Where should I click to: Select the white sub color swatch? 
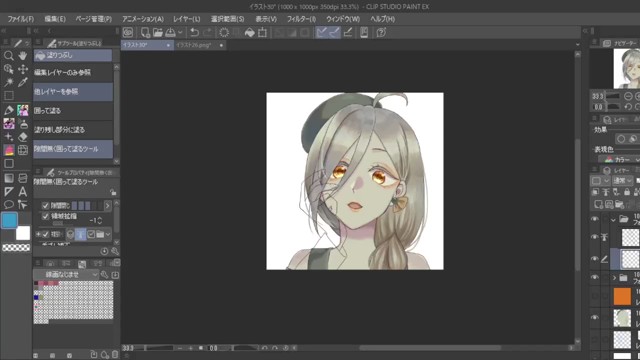23,233
